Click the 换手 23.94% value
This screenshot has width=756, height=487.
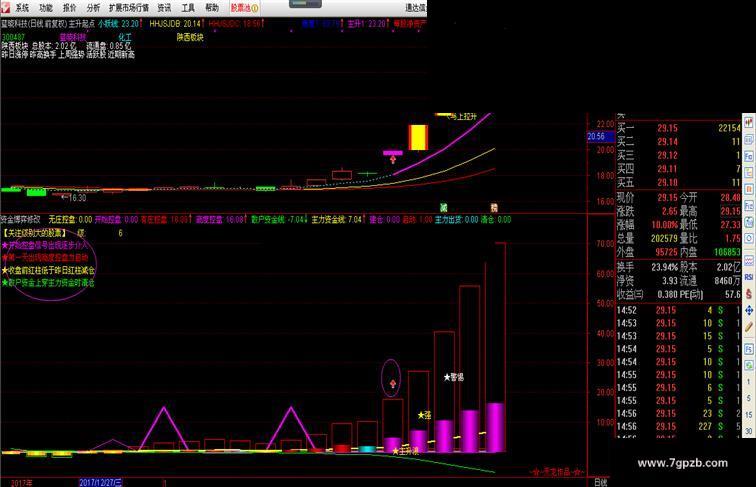[x=664, y=267]
